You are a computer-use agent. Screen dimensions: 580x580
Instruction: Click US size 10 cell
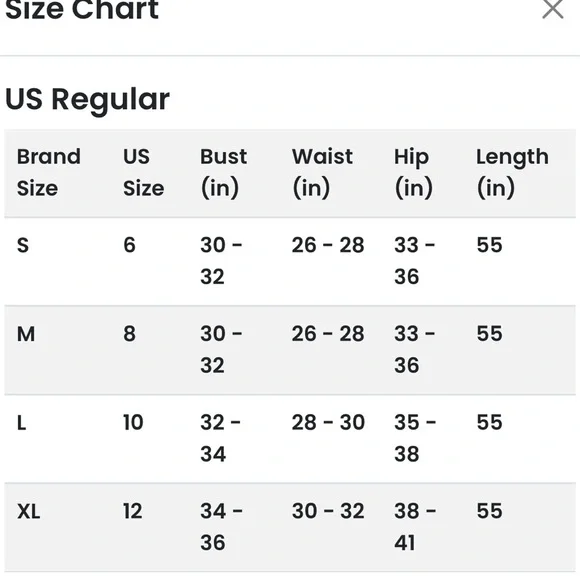133,422
